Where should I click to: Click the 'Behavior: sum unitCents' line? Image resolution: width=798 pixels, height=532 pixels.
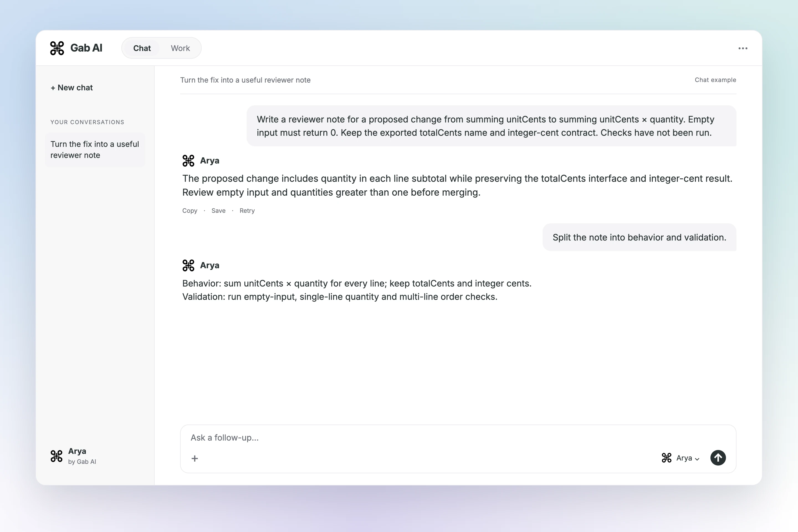(x=357, y=283)
